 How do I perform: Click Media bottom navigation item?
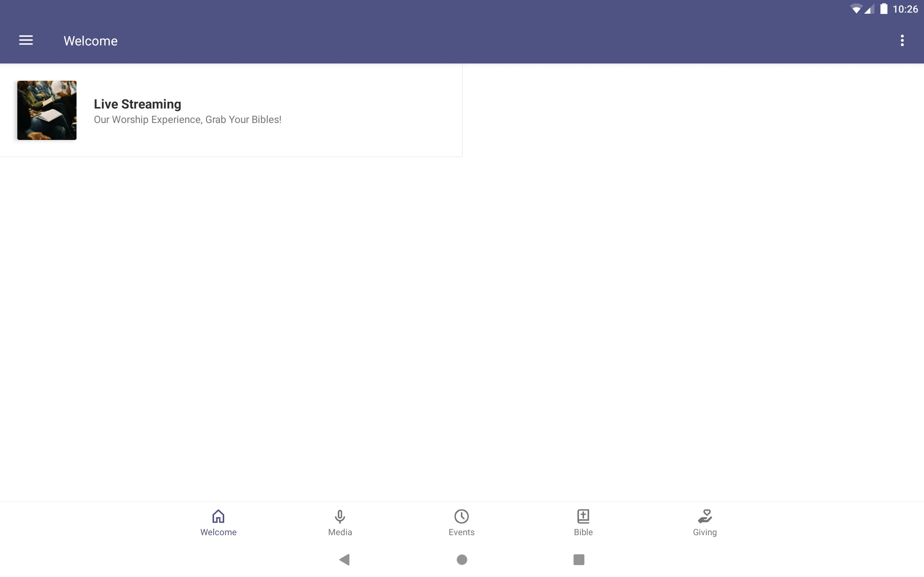coord(340,522)
